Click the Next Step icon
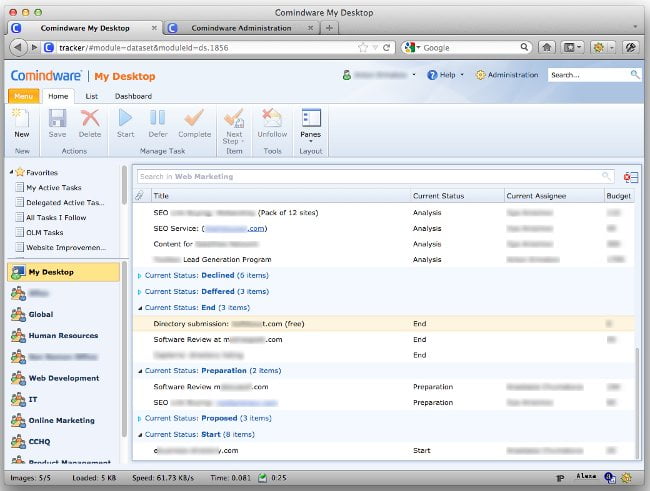The image size is (650, 491). point(234,118)
